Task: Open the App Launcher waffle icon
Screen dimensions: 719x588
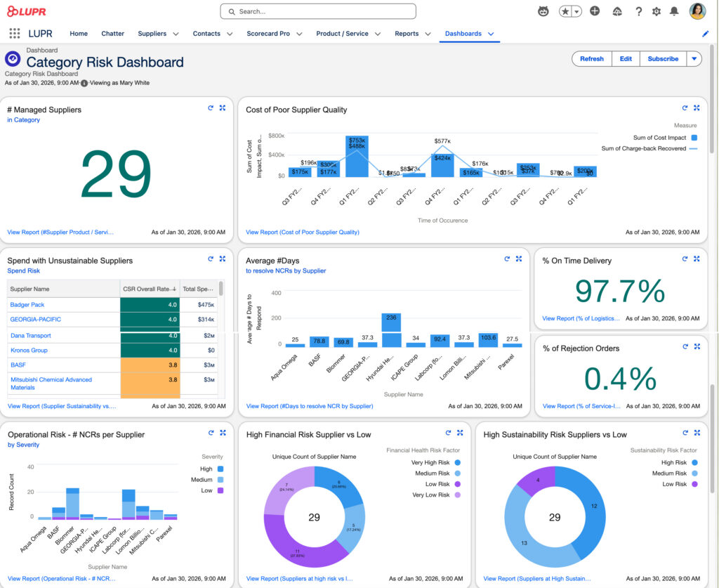Action: [13, 34]
